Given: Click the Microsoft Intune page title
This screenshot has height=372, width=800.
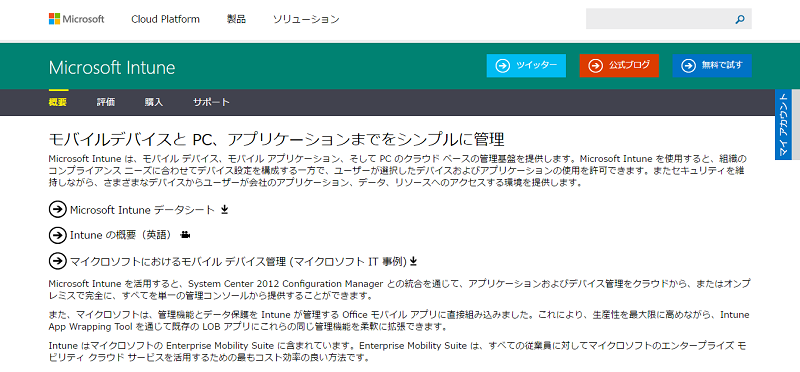Looking at the screenshot, I should click(x=112, y=67).
